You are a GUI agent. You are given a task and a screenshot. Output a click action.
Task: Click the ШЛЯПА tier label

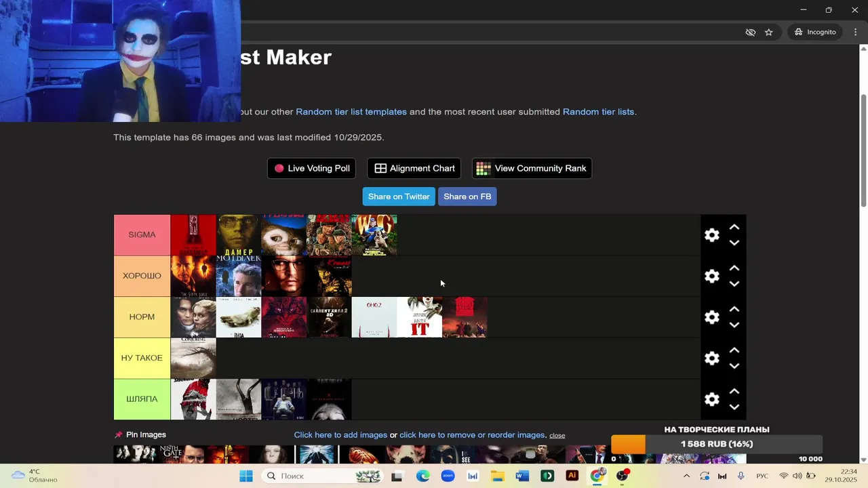pos(142,399)
